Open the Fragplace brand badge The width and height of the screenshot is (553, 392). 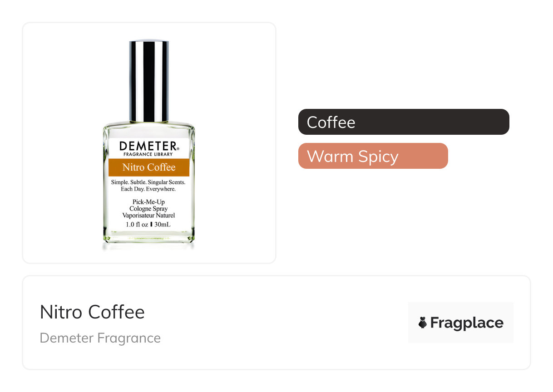[461, 322]
